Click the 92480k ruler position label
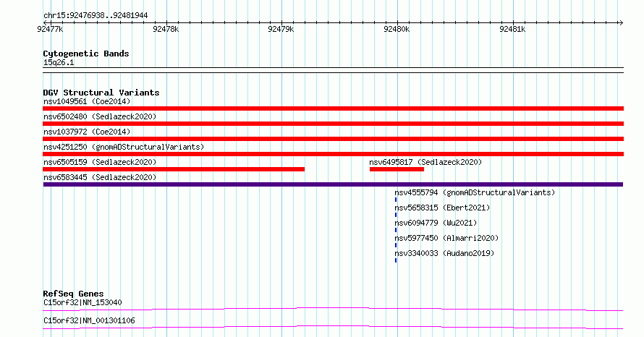 pos(397,29)
